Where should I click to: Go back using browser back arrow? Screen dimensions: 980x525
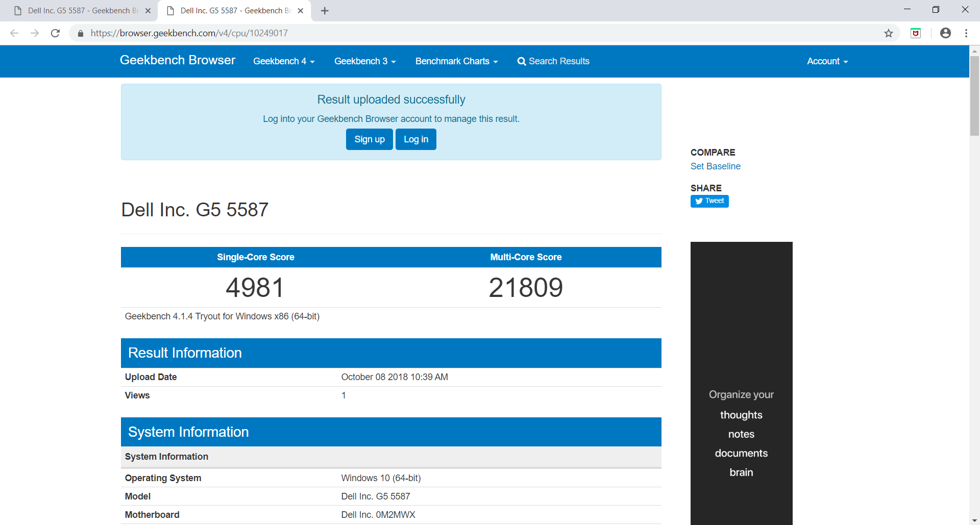click(14, 33)
